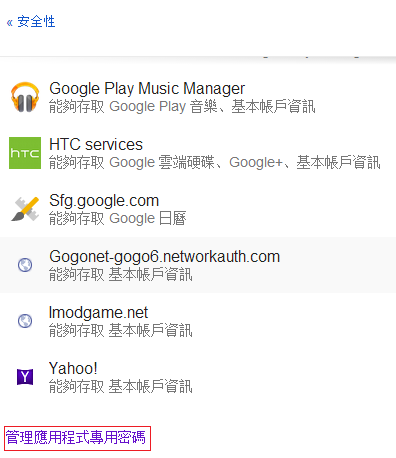Select the Gogonet-gogo6.networkauth.com title
396x458 pixels.
165,257
